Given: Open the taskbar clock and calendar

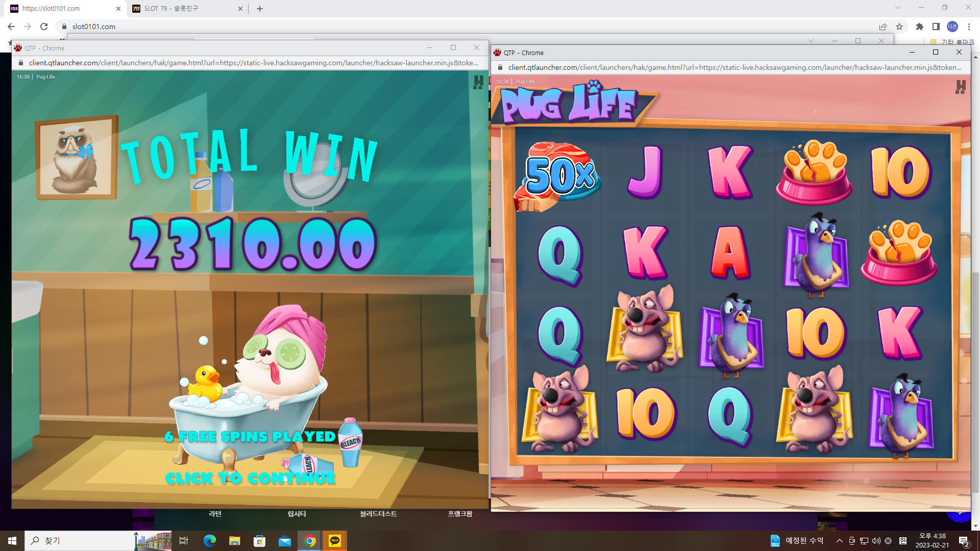Looking at the screenshot, I should pos(932,541).
